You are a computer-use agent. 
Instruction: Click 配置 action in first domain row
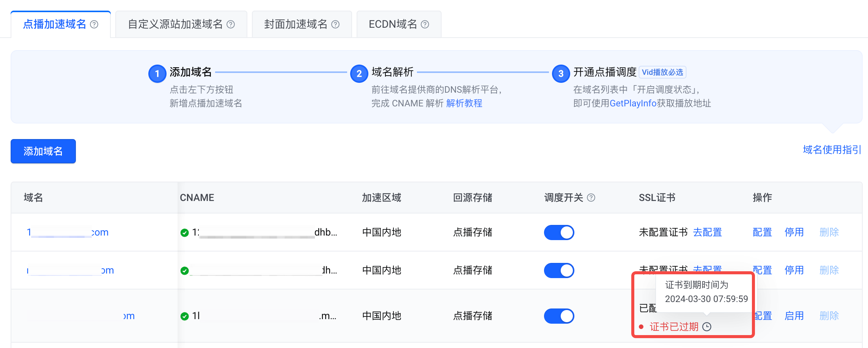(x=763, y=232)
